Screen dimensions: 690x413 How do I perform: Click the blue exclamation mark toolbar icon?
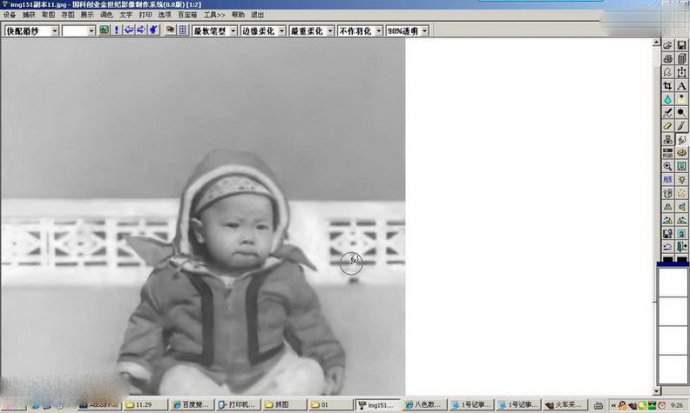[x=116, y=31]
